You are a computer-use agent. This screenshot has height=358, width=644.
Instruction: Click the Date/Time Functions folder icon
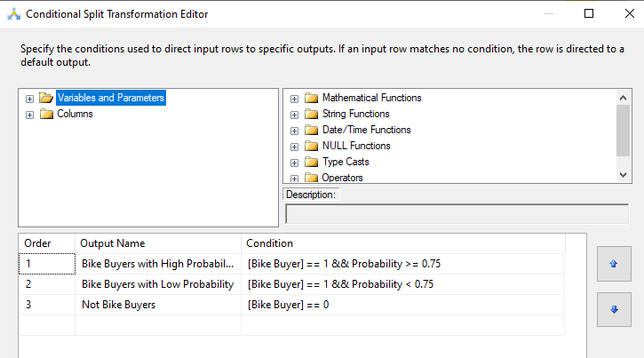pos(311,130)
